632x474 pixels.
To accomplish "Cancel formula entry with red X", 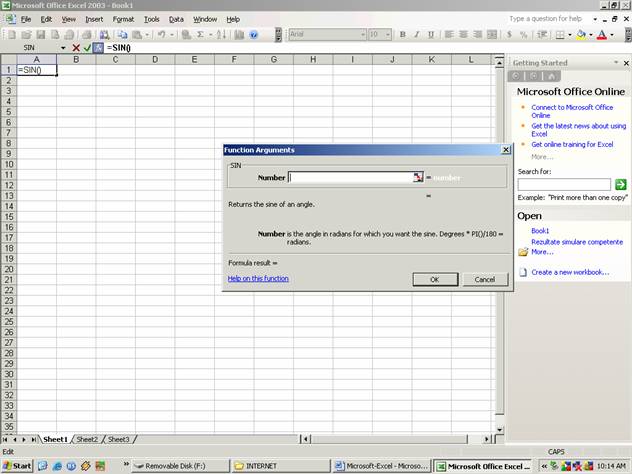I will [76, 48].
